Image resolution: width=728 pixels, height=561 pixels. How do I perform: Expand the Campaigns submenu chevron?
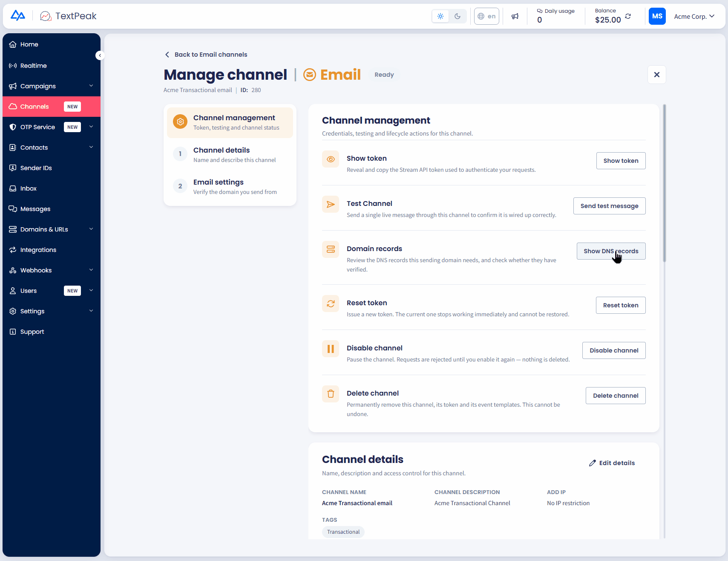[x=91, y=86]
